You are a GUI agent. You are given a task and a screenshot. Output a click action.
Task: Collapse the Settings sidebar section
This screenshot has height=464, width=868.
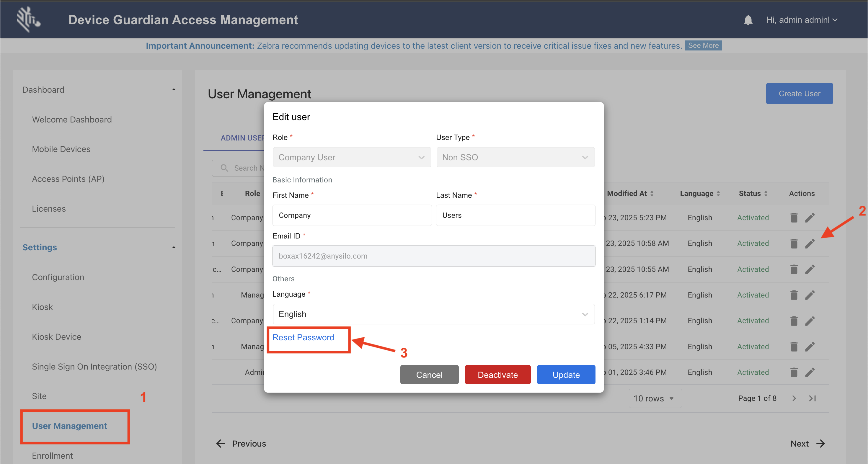(174, 247)
